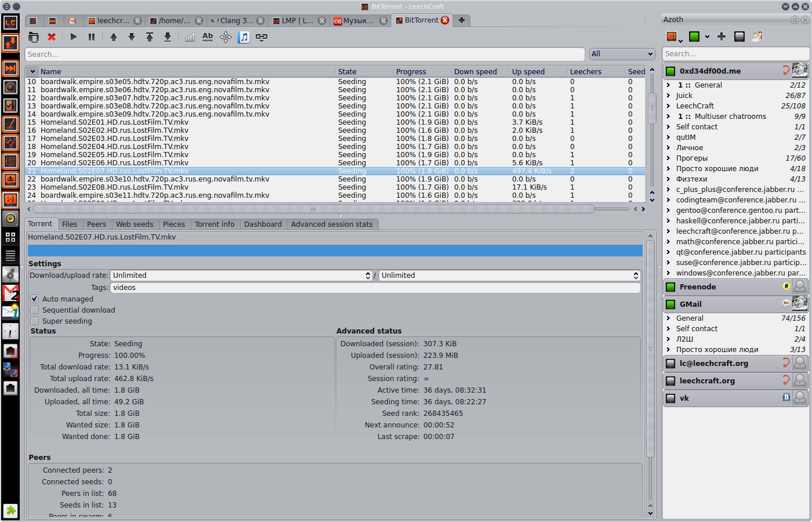Open the new tab plus button
This screenshot has width=812, height=522.
(x=462, y=20)
